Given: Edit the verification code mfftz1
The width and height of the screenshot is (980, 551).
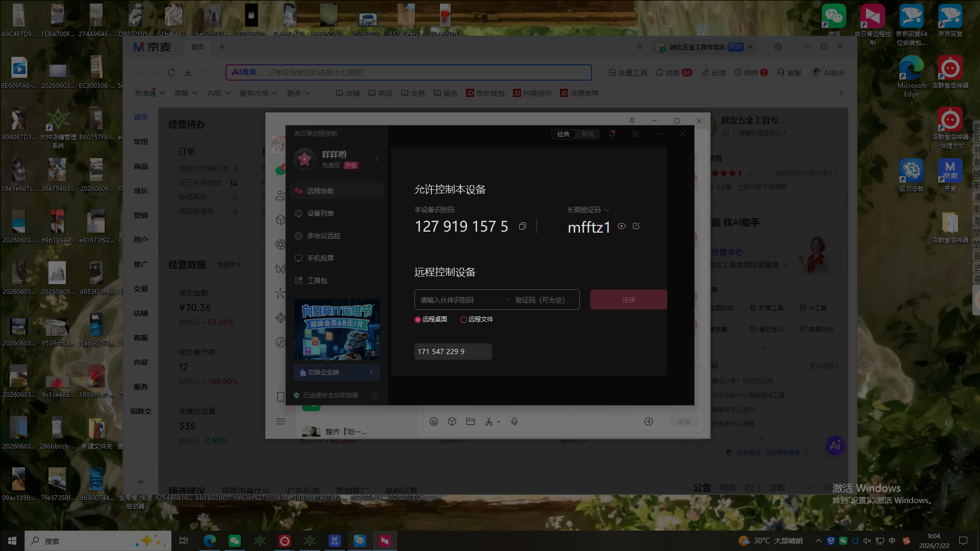Looking at the screenshot, I should click(x=636, y=226).
